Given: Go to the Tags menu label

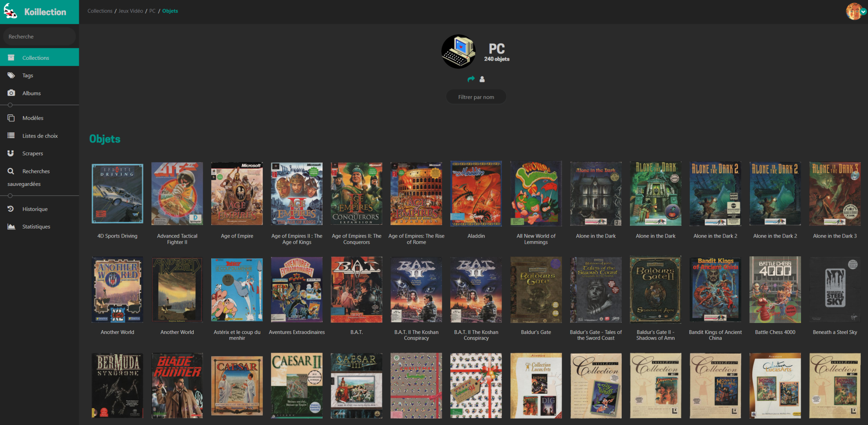Looking at the screenshot, I should 28,75.
